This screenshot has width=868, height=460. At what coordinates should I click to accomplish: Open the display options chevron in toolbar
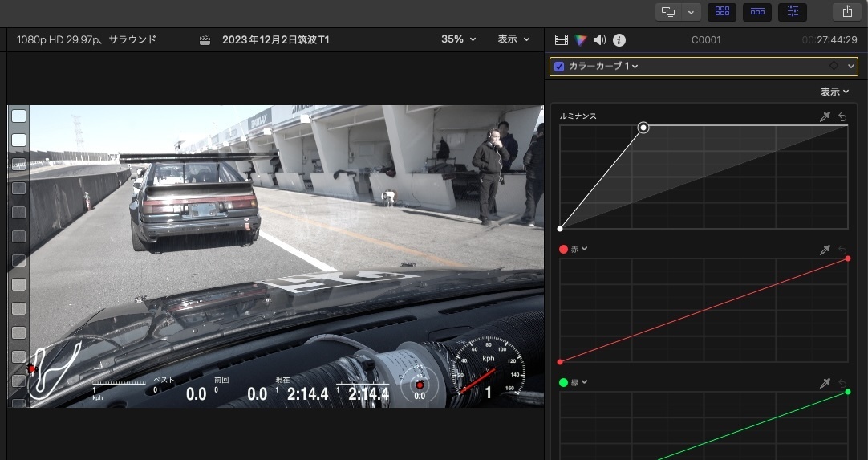pos(692,11)
